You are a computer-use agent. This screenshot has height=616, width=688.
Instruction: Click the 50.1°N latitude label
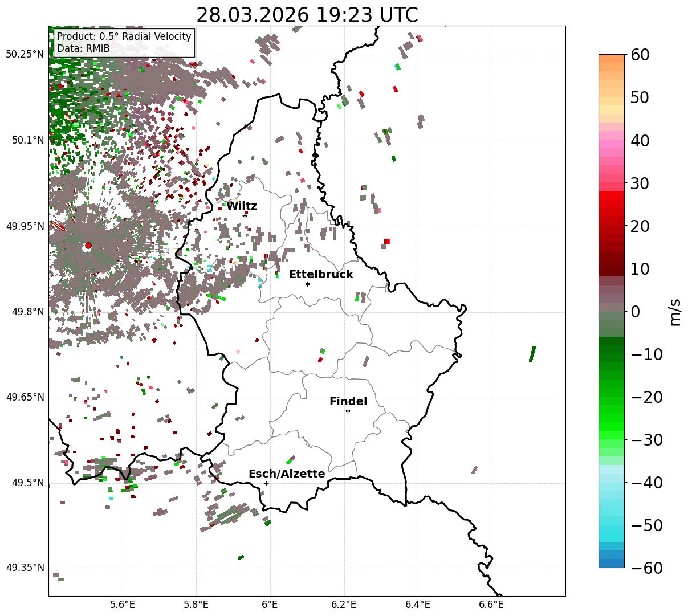point(27,140)
